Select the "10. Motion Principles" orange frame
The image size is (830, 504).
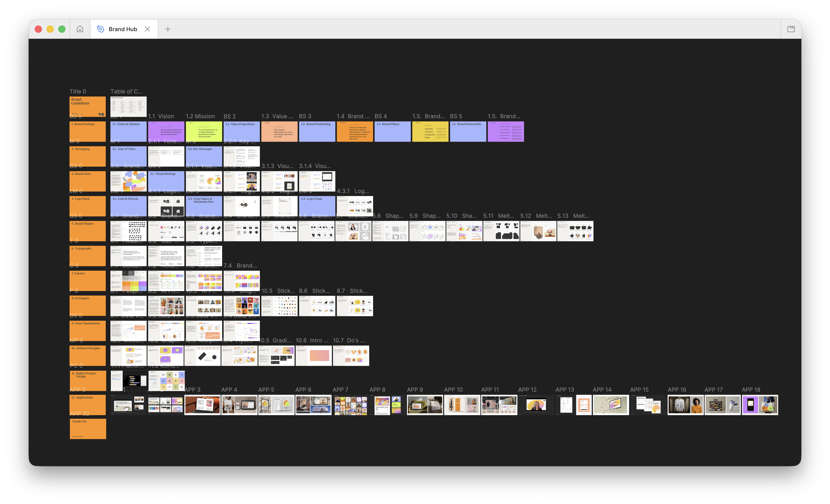88,356
